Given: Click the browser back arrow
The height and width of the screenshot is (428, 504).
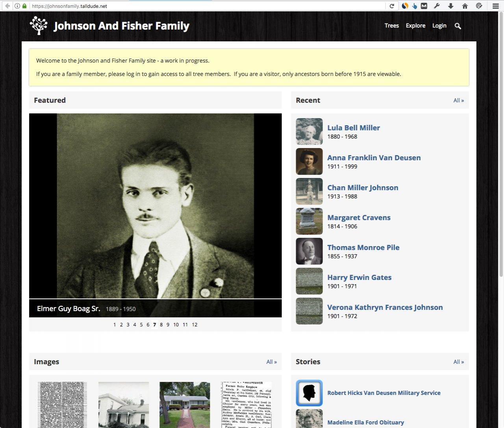Looking at the screenshot, I should 7,6.
